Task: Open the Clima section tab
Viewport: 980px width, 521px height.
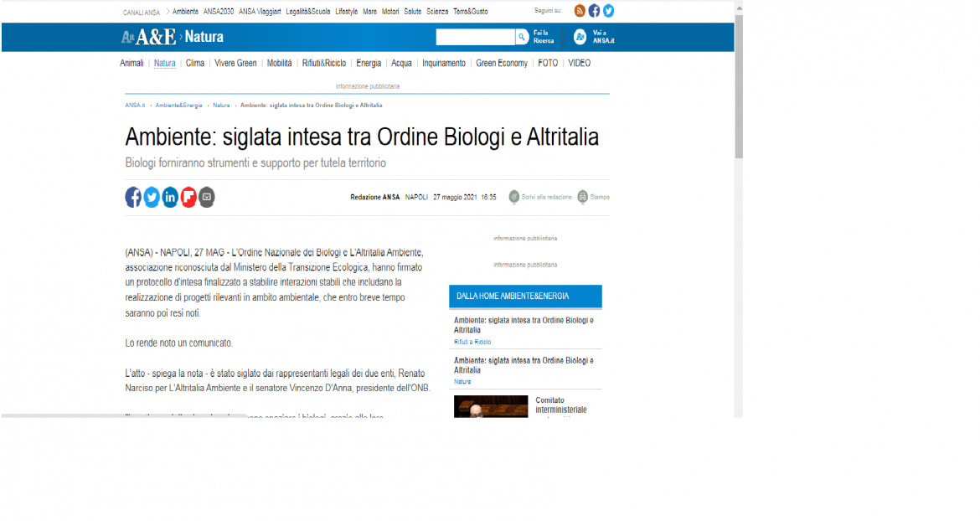Action: [x=195, y=63]
